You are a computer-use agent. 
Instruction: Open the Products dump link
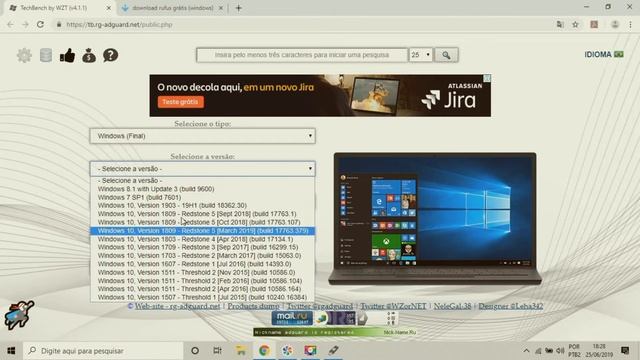coord(253,306)
